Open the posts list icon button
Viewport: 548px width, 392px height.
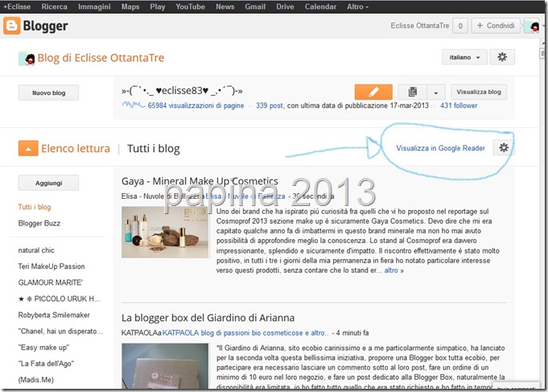412,92
